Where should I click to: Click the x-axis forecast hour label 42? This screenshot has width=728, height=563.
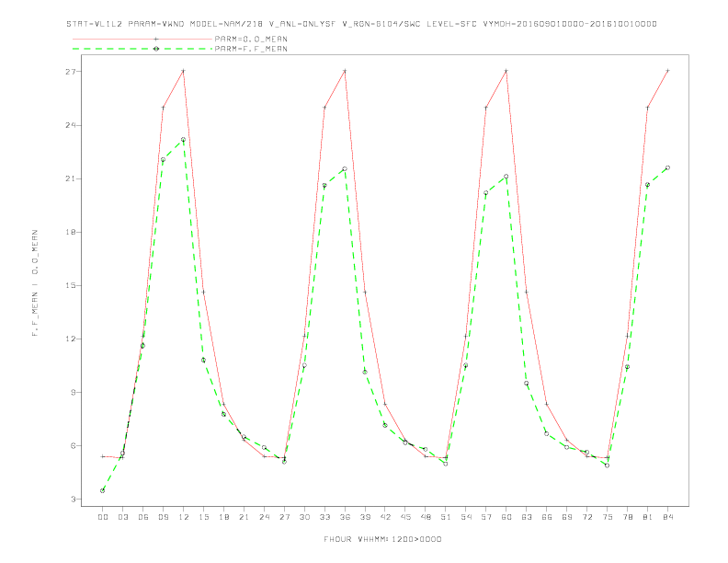point(385,517)
